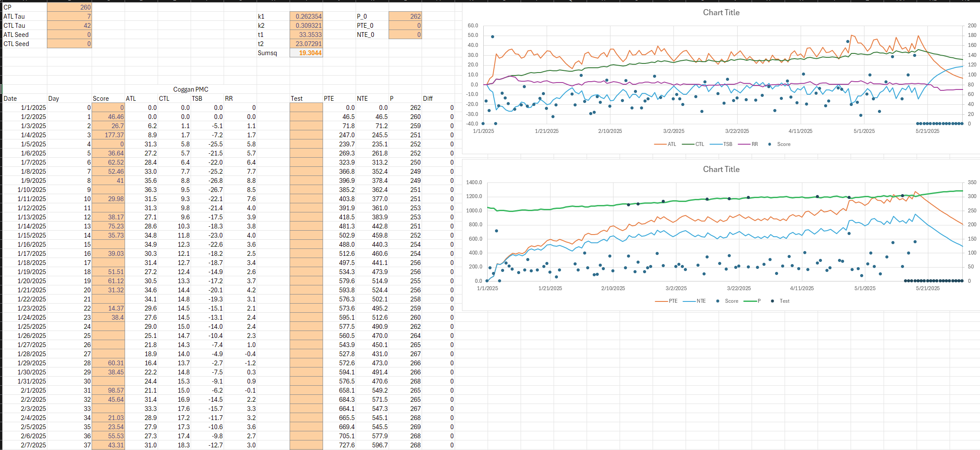Click the t2 value cell 23.07291
The width and height of the screenshot is (980, 450).
pos(306,44)
